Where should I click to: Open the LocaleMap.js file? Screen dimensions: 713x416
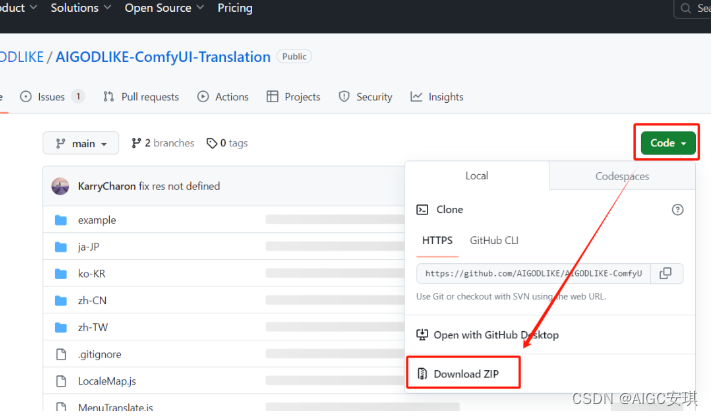pos(107,381)
